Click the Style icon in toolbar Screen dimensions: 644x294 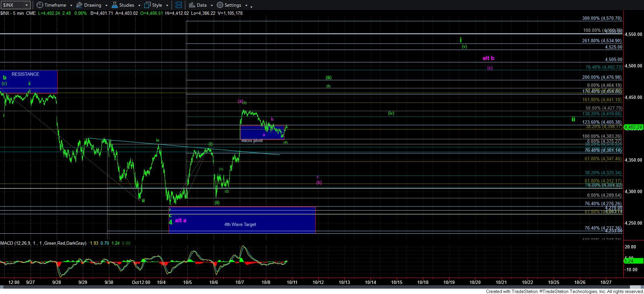147,5
